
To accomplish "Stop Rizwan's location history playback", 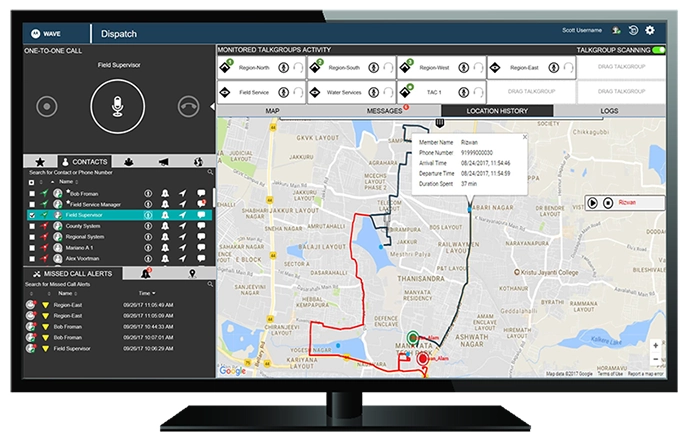I will 607,202.
